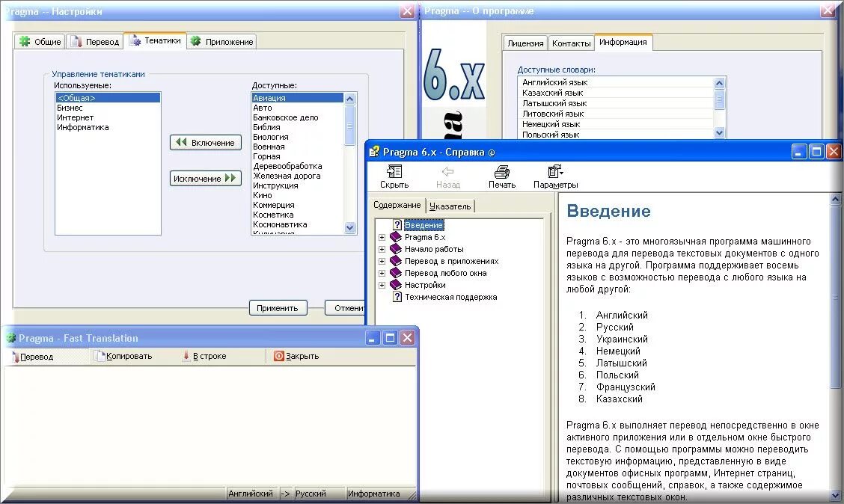Click the help content scroll-down arrow
844x504 pixels.
[x=835, y=495]
